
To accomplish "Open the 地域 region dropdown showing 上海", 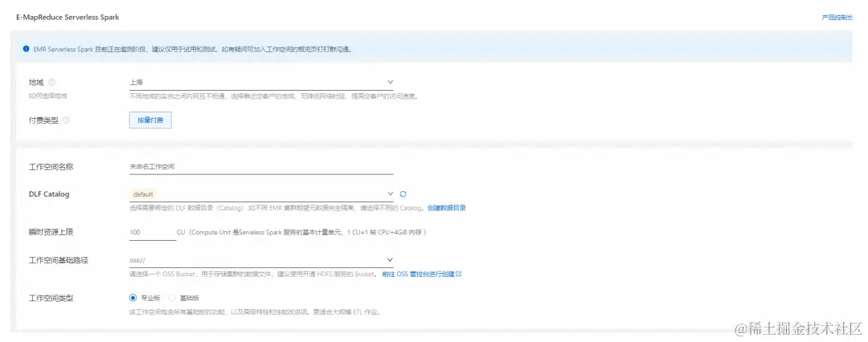I will 260,82.
